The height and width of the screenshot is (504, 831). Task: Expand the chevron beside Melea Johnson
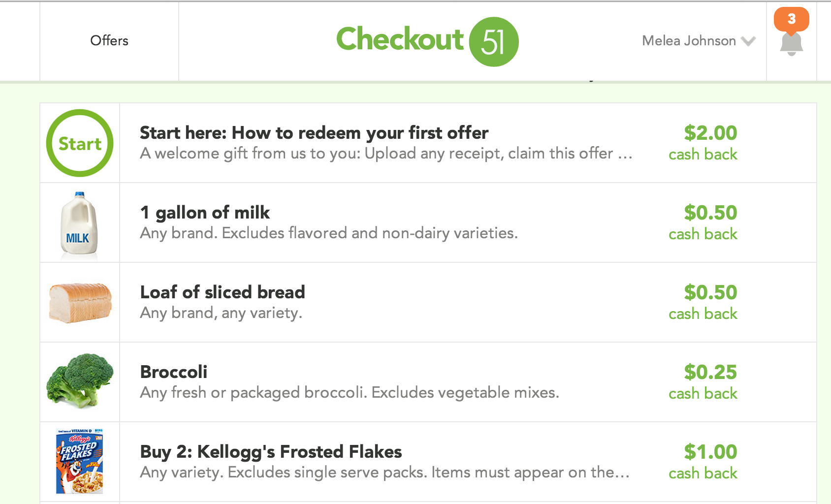tap(748, 41)
